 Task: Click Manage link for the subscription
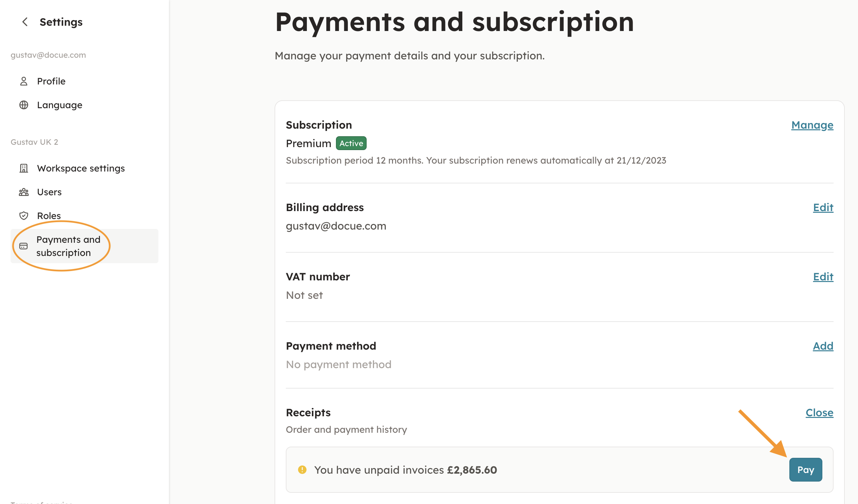tap(812, 125)
